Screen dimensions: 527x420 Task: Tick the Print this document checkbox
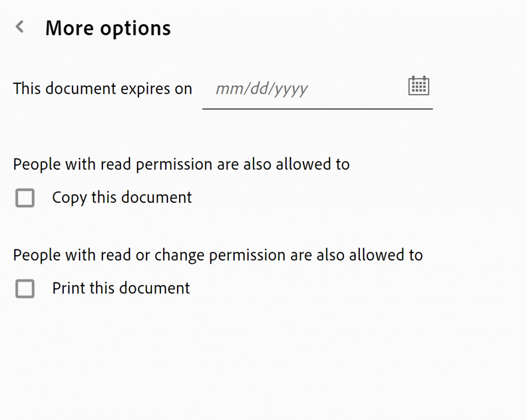pos(25,289)
